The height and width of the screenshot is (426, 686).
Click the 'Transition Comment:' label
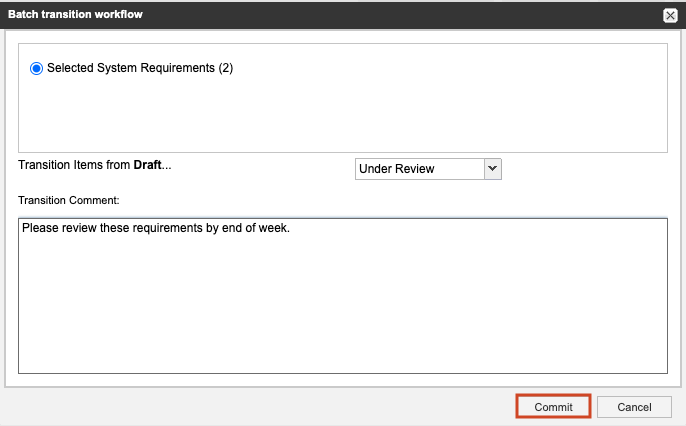pyautogui.click(x=69, y=200)
